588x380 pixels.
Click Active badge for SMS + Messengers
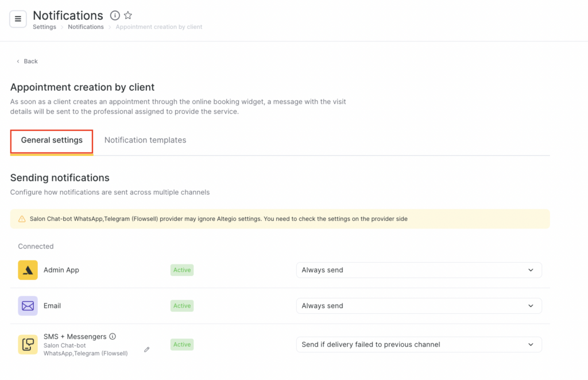182,344
